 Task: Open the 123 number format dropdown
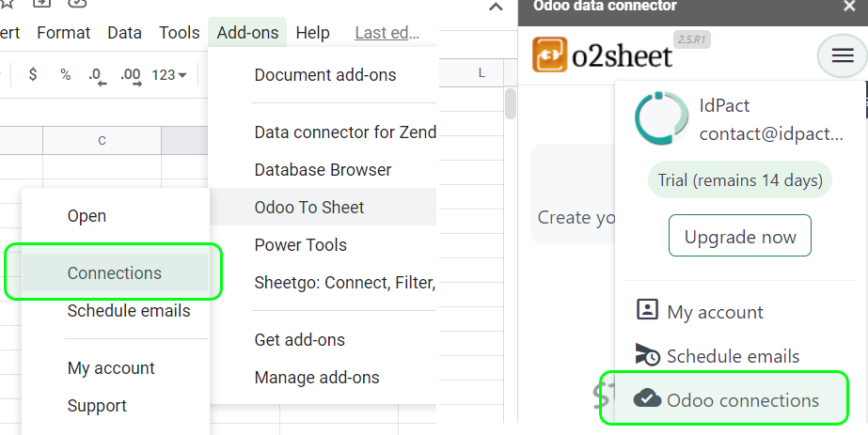(169, 75)
